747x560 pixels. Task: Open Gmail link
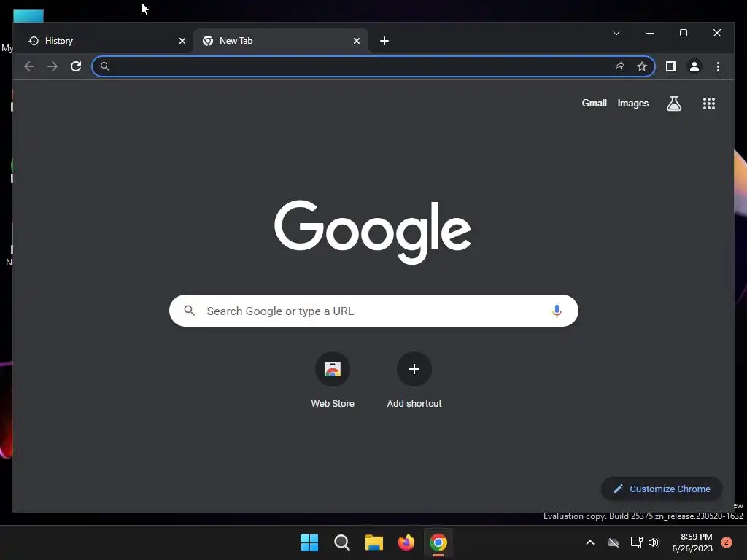coord(594,104)
